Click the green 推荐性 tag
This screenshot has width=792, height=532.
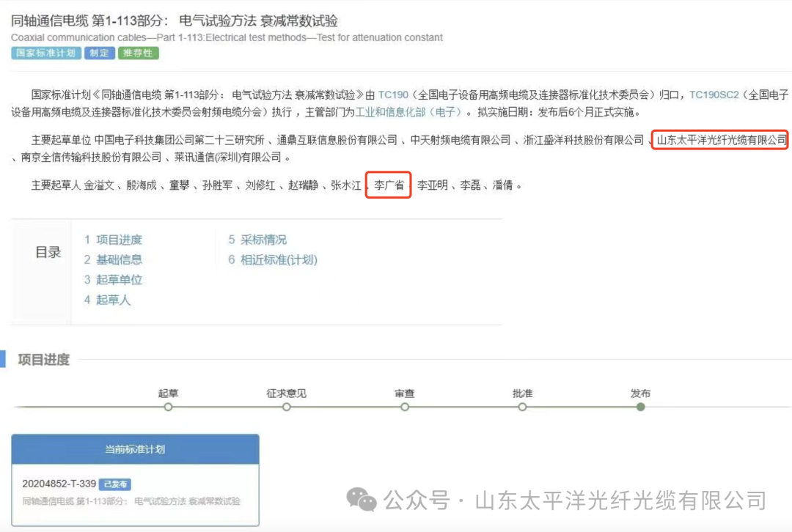[139, 53]
